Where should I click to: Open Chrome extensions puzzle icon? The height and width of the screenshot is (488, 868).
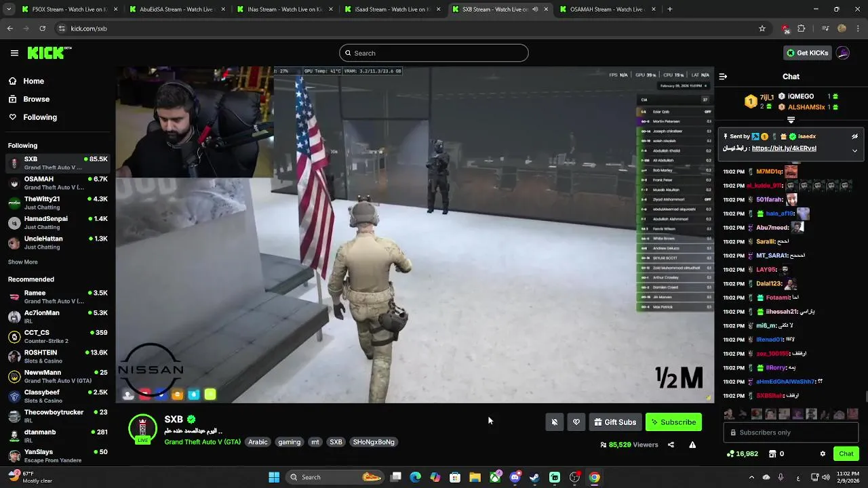802,28
